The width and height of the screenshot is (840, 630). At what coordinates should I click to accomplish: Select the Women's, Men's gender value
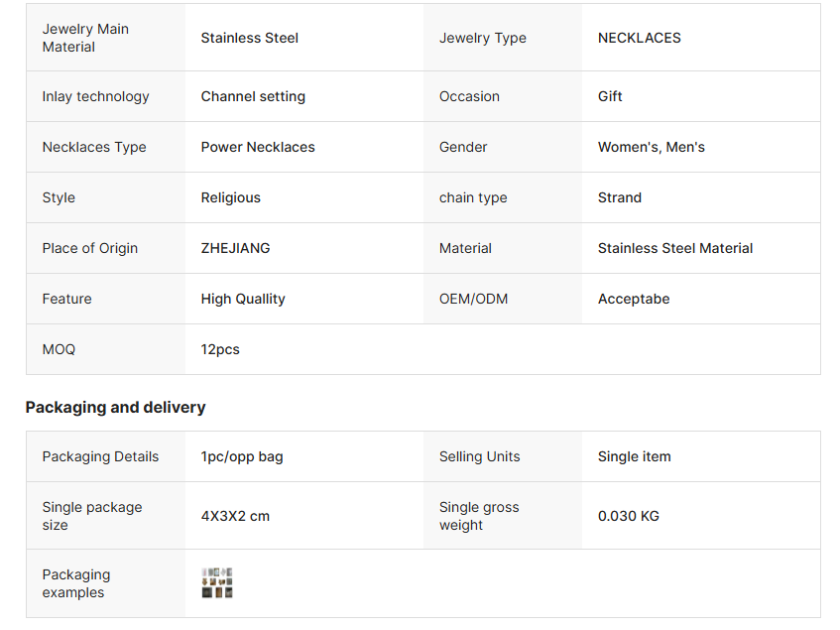tap(651, 147)
